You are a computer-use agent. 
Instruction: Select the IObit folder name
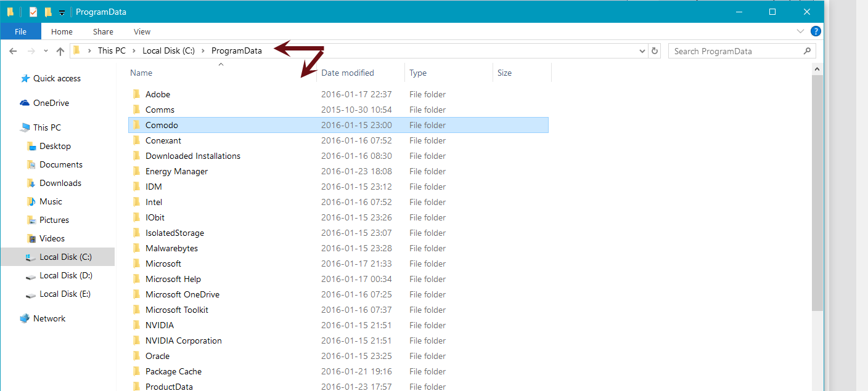(155, 217)
